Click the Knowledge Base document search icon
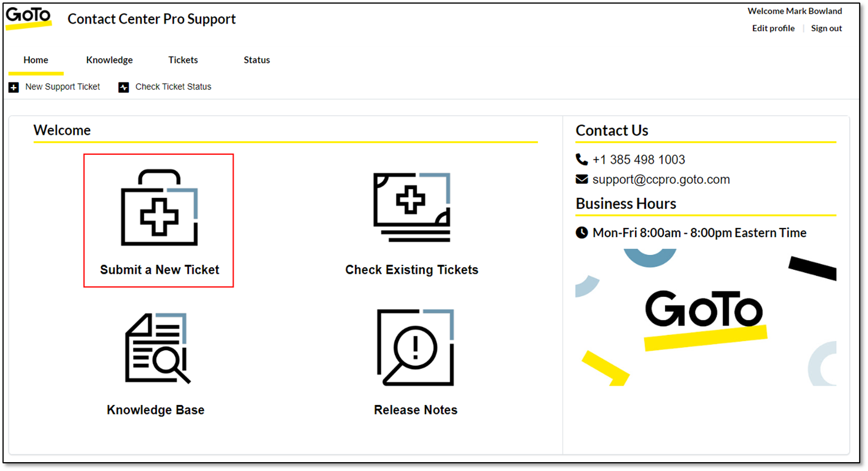Screen dimensions: 868x471 coord(157,348)
